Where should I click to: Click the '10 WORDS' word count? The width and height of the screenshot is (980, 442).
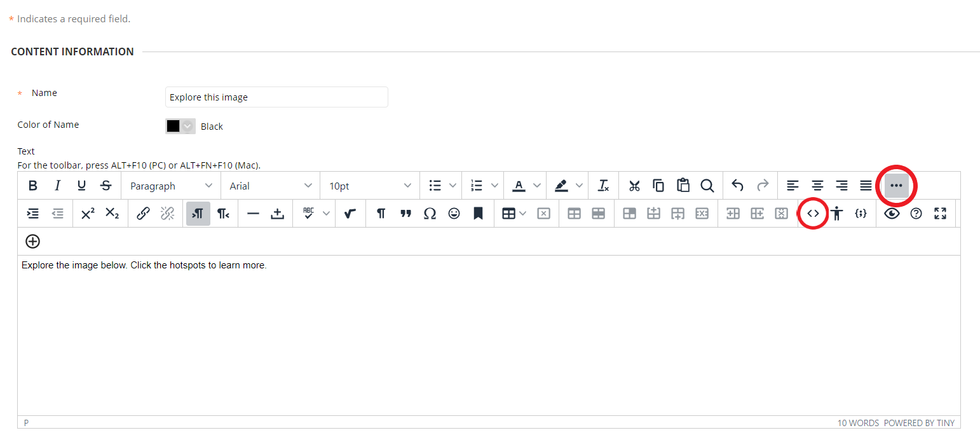858,423
